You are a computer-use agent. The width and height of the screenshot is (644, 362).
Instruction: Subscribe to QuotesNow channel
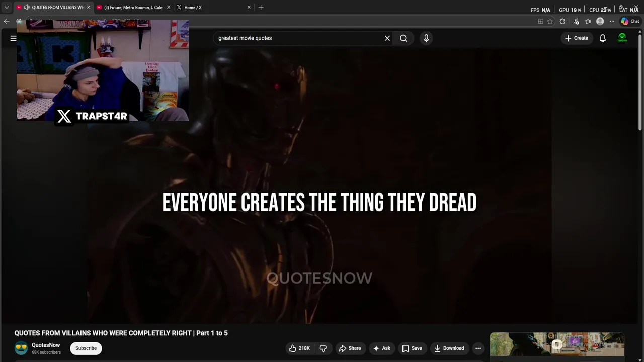[x=86, y=348]
